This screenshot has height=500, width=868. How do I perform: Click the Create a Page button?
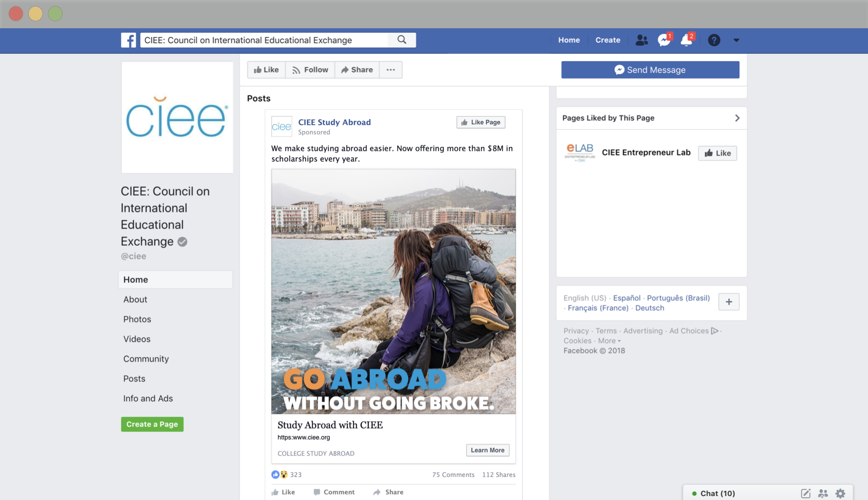tap(152, 424)
